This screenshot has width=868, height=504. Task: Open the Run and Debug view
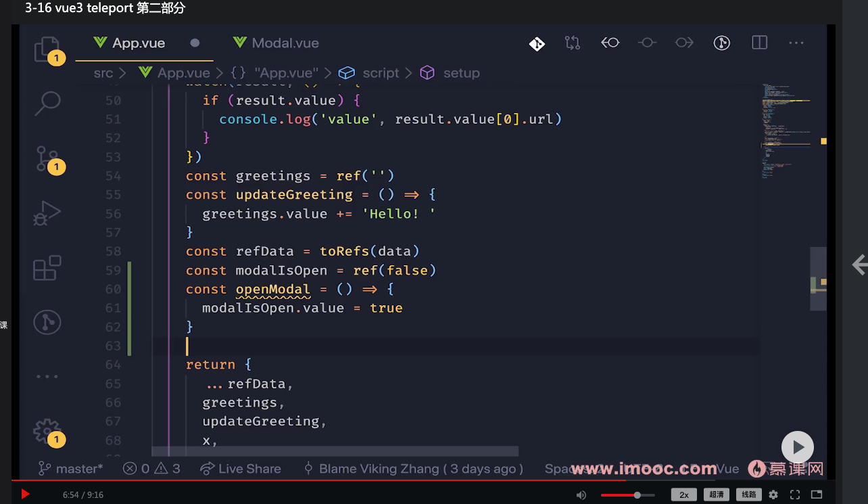47,214
